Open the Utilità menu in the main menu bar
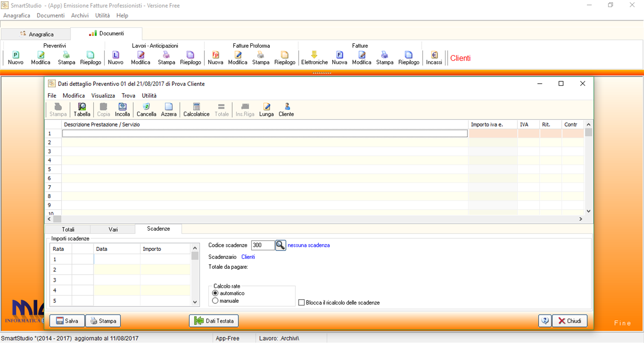Screen dimensions: 644x343 (x=102, y=15)
